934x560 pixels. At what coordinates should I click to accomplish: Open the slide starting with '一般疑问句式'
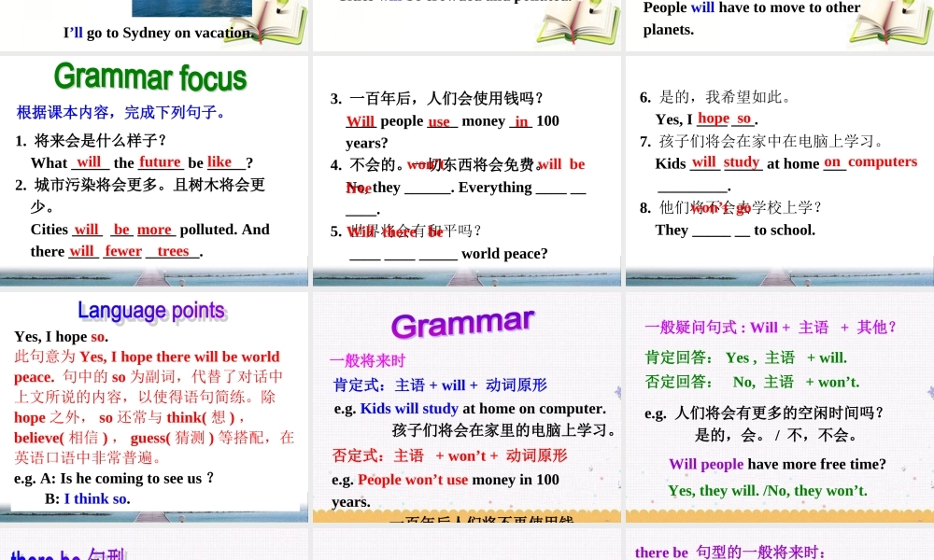779,408
